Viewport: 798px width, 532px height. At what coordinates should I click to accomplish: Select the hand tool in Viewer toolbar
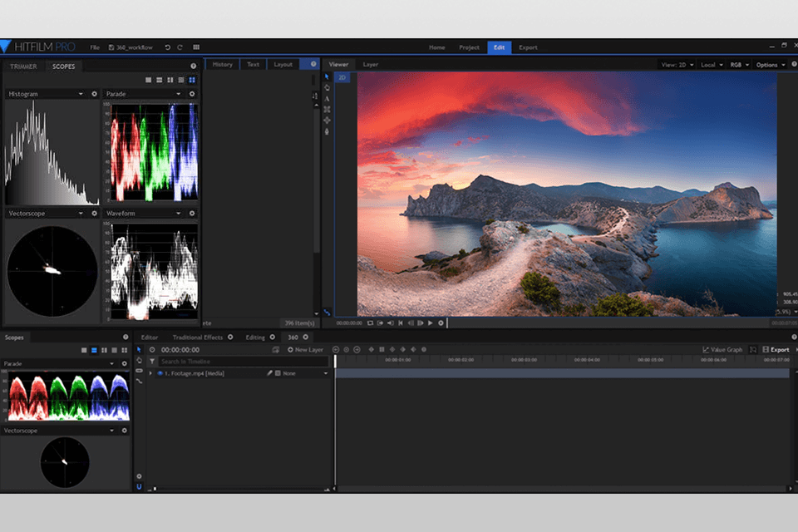(x=327, y=87)
